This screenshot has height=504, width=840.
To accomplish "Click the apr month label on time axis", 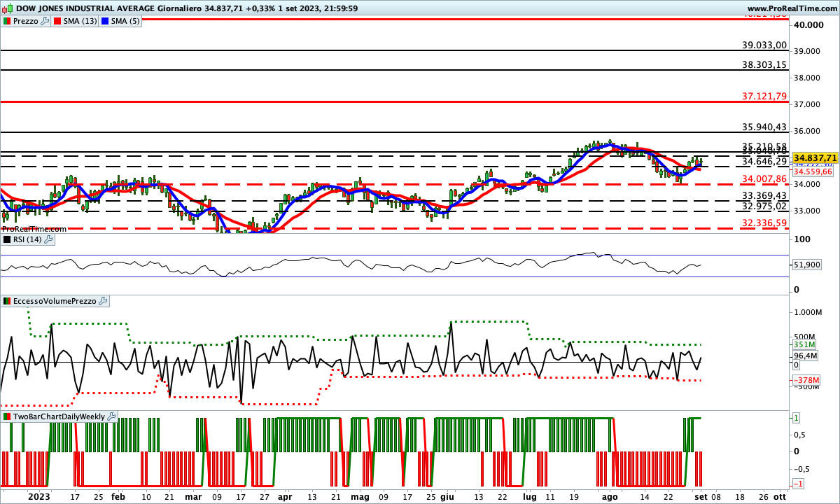I will (x=285, y=496).
